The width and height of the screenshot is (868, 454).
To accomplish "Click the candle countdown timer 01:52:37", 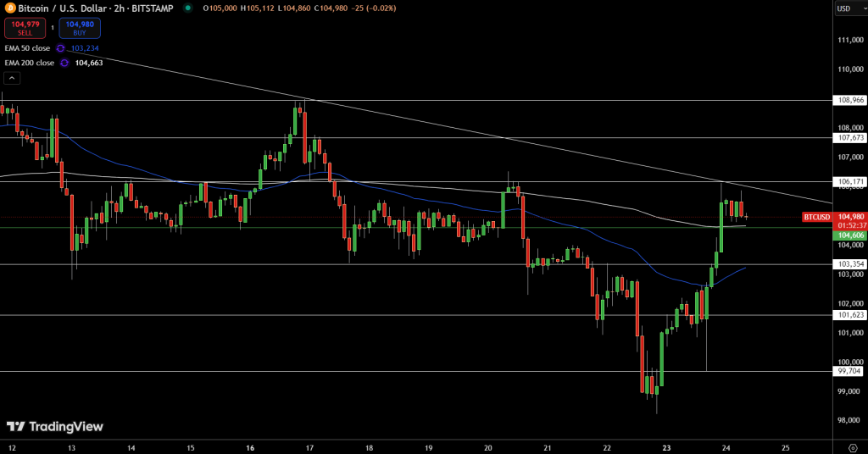I will (x=852, y=226).
